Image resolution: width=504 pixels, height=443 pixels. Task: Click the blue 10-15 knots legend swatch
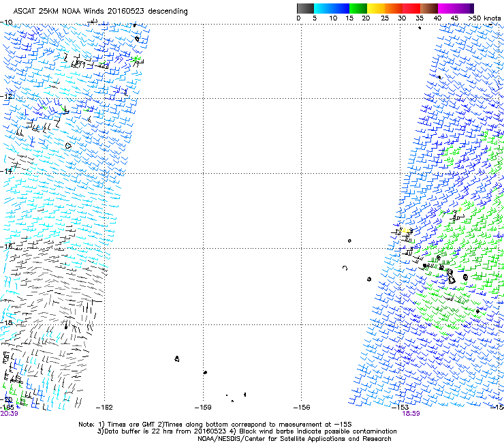pyautogui.click(x=341, y=8)
